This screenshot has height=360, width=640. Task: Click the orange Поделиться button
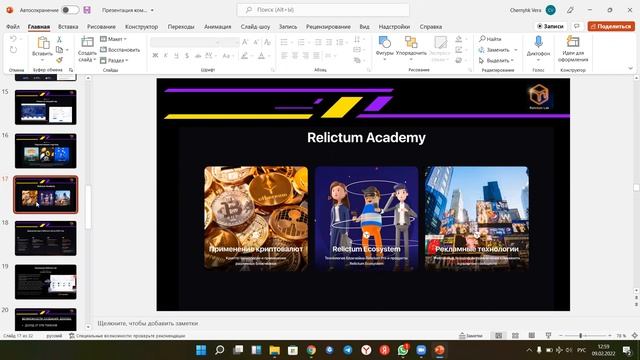point(611,26)
